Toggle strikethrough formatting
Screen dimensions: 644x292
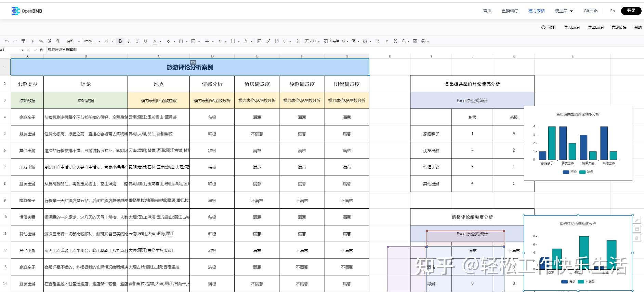click(137, 41)
